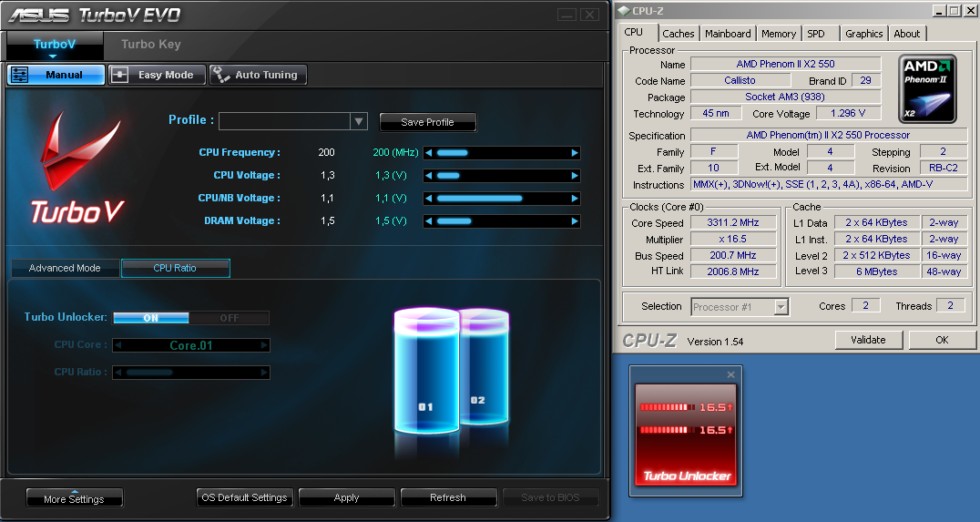
Task: Increase CPU/NB Voltage with right arrow
Action: (x=575, y=199)
